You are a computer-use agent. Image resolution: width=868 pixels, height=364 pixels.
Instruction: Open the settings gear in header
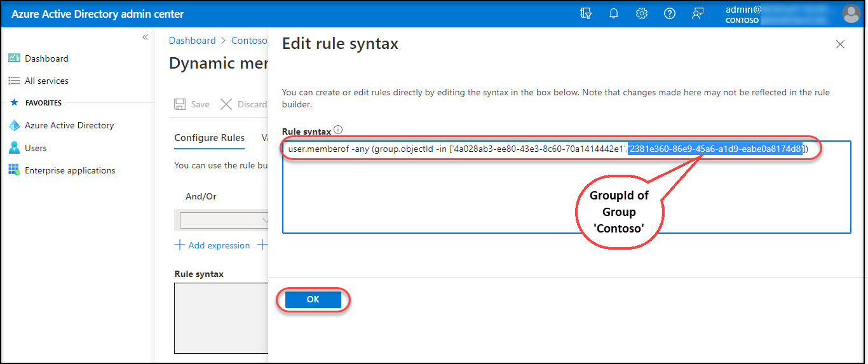click(x=642, y=13)
